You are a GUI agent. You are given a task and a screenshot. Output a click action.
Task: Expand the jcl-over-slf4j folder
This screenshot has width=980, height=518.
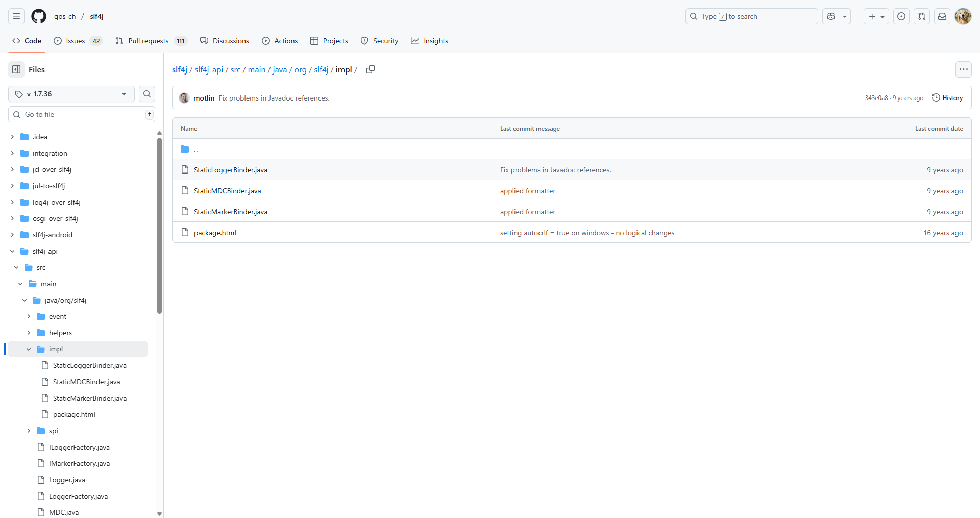[x=12, y=169]
